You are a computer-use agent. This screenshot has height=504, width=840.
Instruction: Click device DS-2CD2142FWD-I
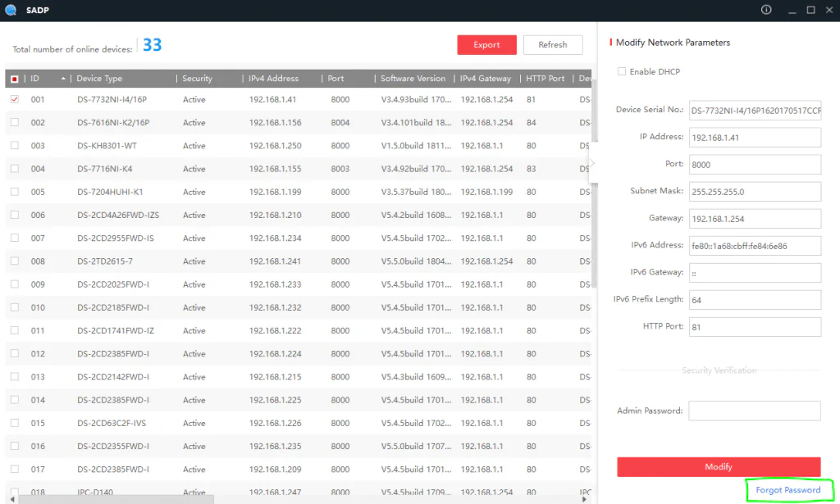[113, 377]
